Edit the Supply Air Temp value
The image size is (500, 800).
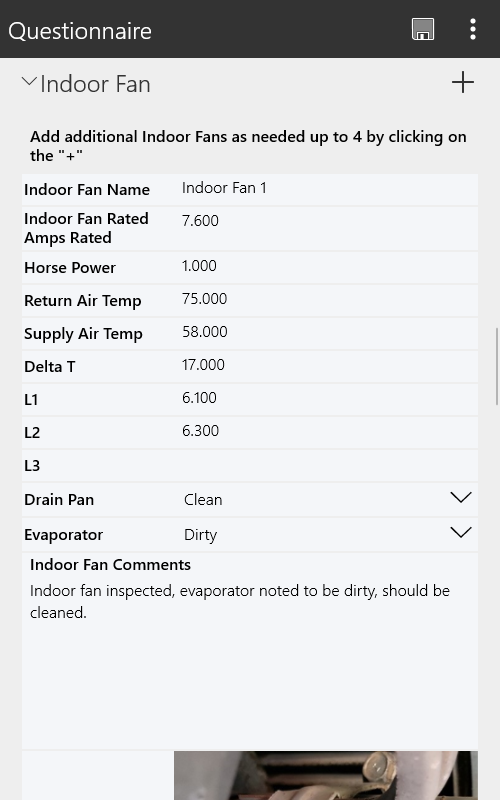tap(329, 333)
